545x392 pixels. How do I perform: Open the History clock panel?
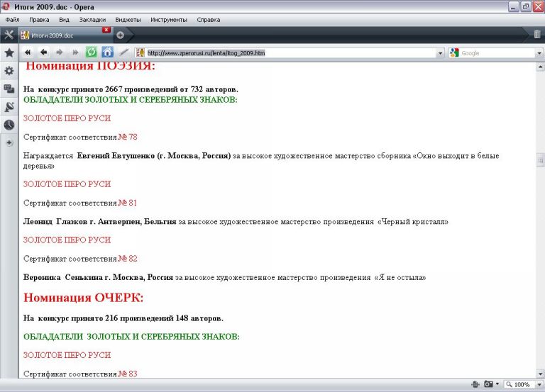(9, 125)
